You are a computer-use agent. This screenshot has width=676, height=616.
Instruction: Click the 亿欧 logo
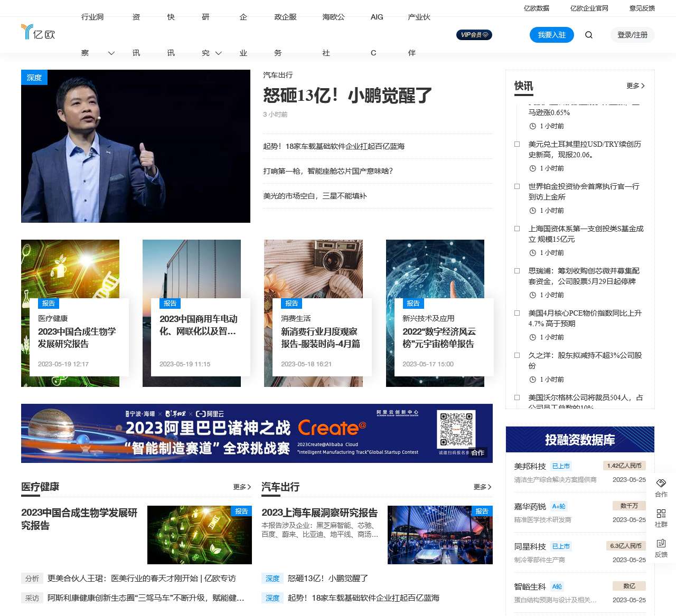coord(38,32)
